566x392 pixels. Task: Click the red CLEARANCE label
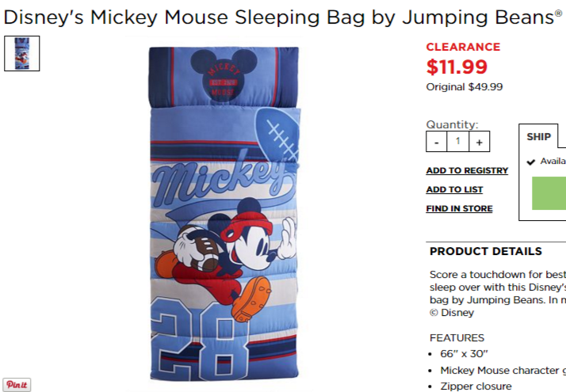click(463, 47)
